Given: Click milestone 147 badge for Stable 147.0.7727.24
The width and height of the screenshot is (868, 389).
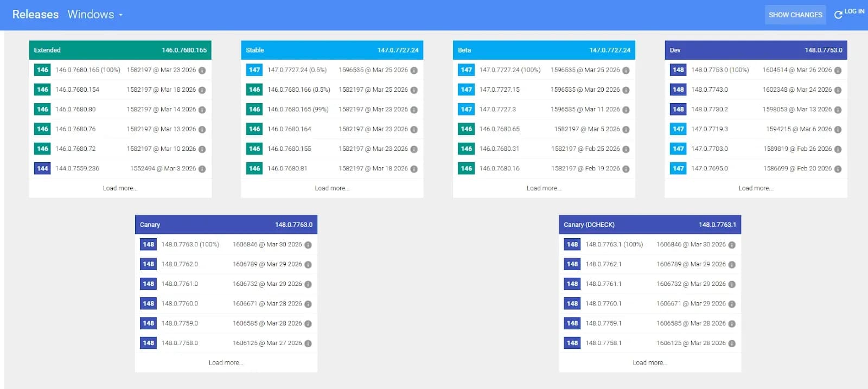Looking at the screenshot, I should click(x=254, y=70).
